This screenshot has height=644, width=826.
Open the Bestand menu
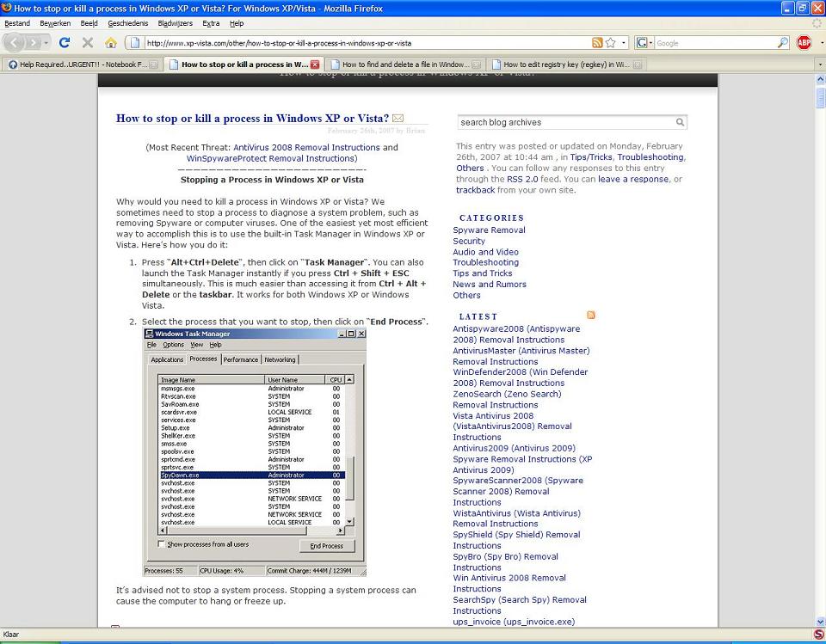point(17,23)
